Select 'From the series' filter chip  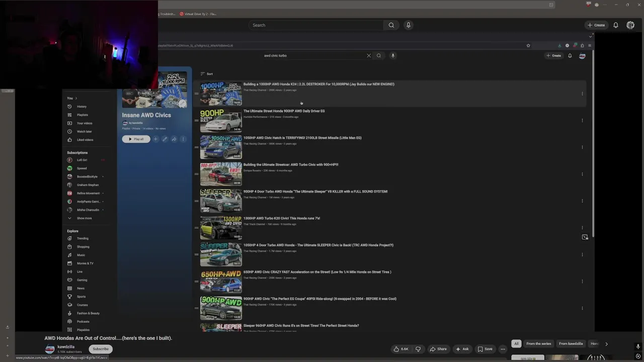pos(539,344)
